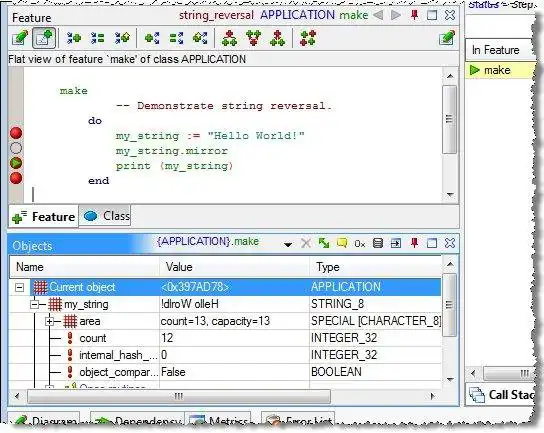Click the make feature link in header
Image resolution: width=544 pixels, height=433 pixels.
tap(354, 15)
